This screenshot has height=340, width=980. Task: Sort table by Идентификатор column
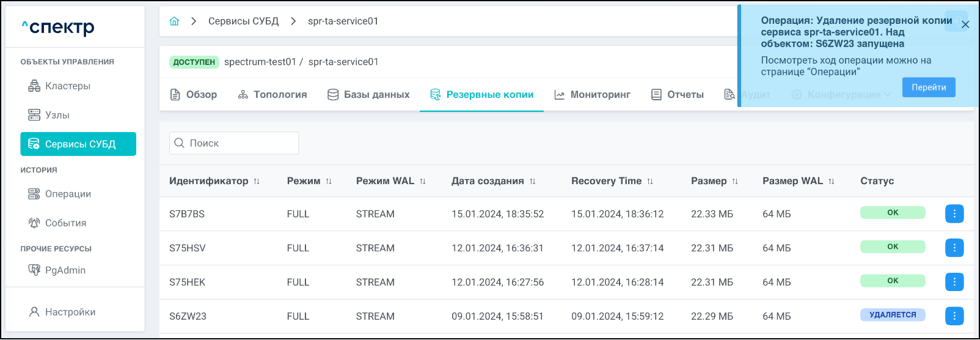coord(257,182)
